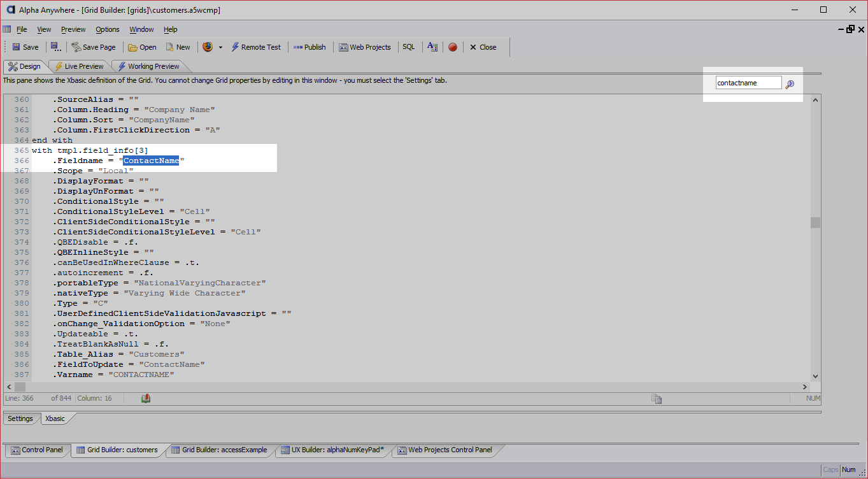Click the Firefox browser icon
868x479 pixels.
[208, 47]
